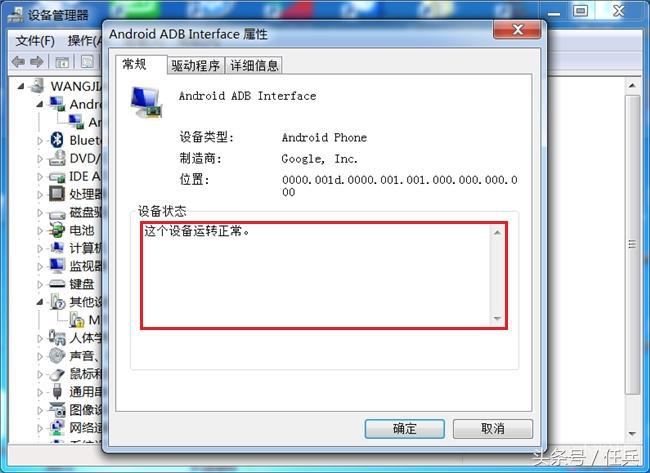Expand the 电池 battery category
Image resolution: width=650 pixels, height=473 pixels.
pos(40,230)
